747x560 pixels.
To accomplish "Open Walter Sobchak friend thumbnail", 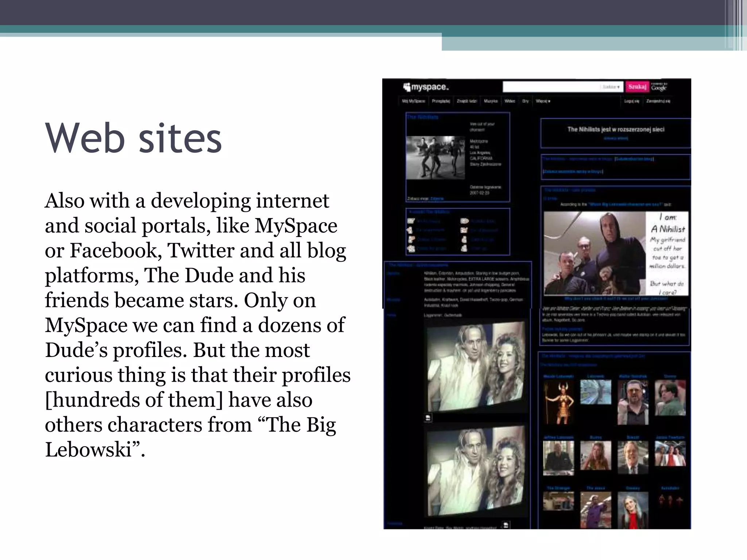I will [633, 402].
